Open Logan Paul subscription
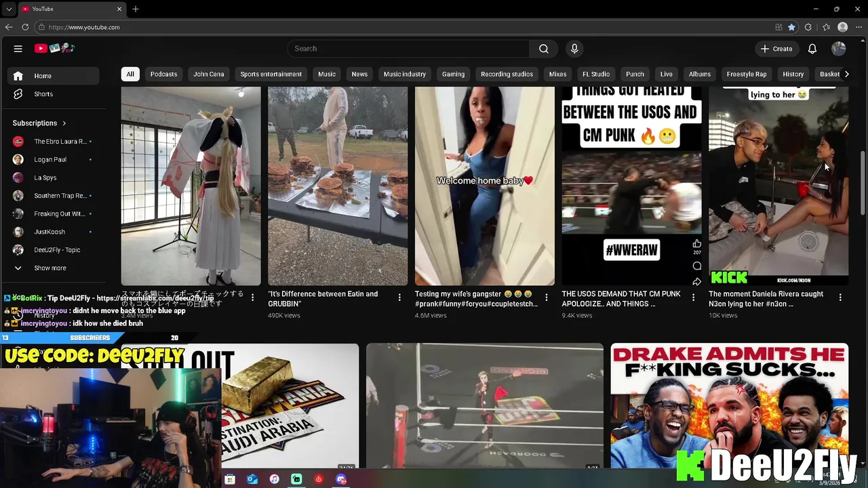This screenshot has width=868, height=488. [53, 159]
